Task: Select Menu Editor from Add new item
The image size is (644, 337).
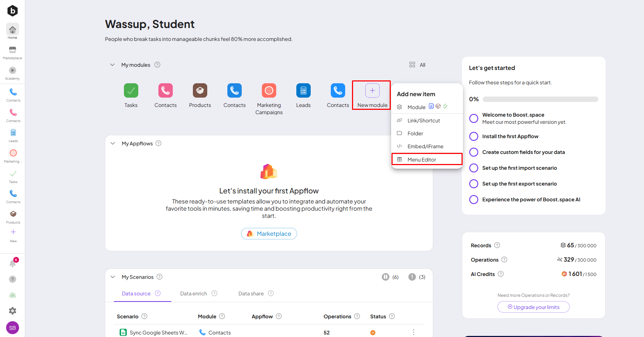Action: click(422, 160)
